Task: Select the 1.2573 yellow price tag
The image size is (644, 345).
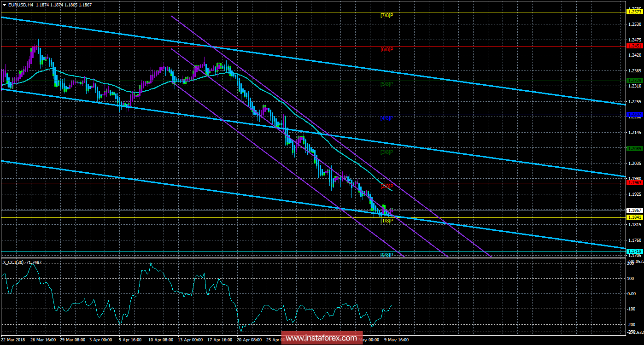Action: (634, 12)
